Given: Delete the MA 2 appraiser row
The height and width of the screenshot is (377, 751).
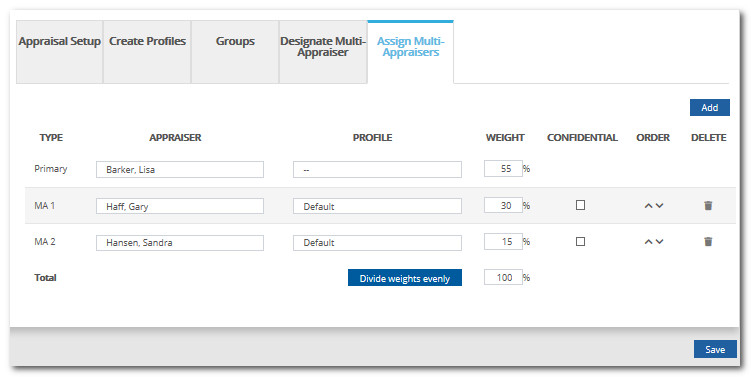Looking at the screenshot, I should point(708,241).
